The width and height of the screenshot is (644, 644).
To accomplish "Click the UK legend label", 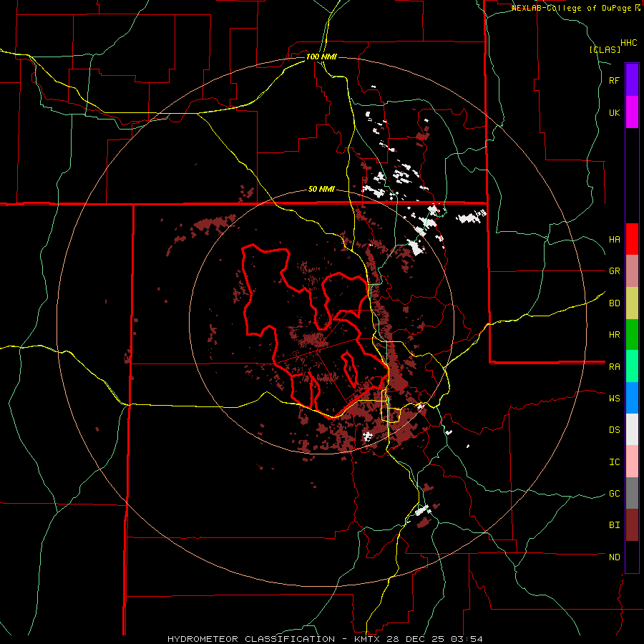I will pyautogui.click(x=614, y=113).
